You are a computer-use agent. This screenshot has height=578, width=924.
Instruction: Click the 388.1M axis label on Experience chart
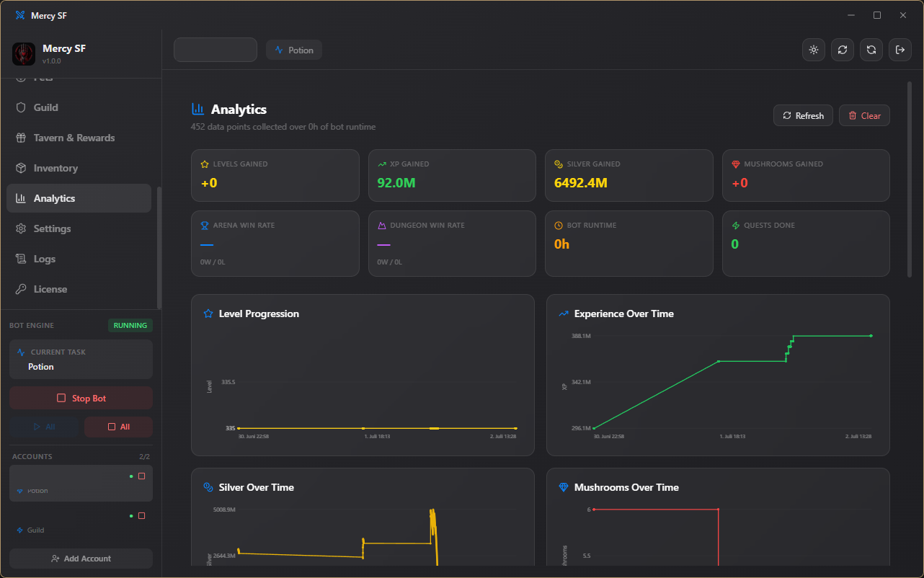click(x=581, y=336)
